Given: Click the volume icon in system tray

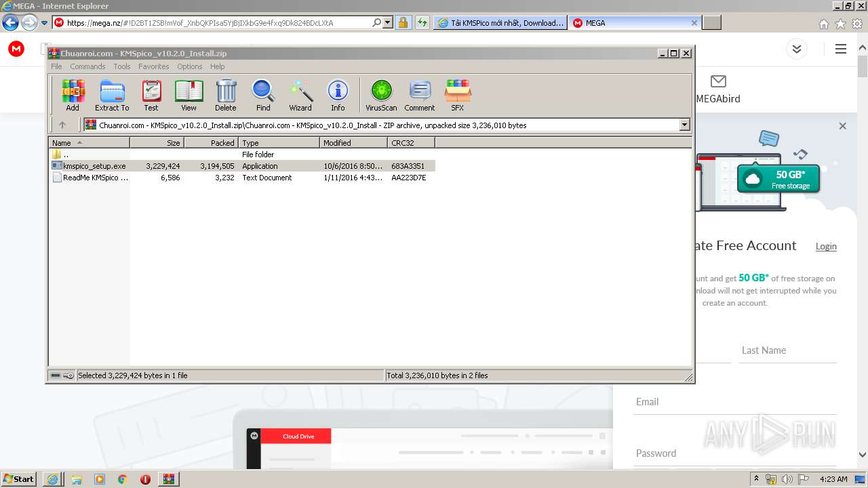Looking at the screenshot, I should (x=787, y=479).
